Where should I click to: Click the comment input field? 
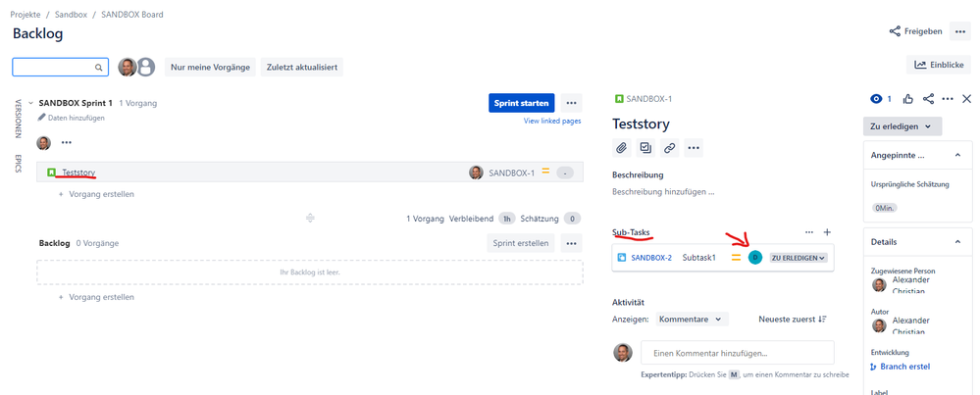point(737,353)
